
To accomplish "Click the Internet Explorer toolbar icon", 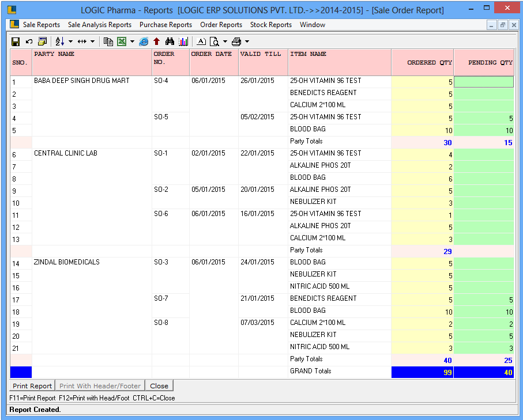I will point(144,41).
